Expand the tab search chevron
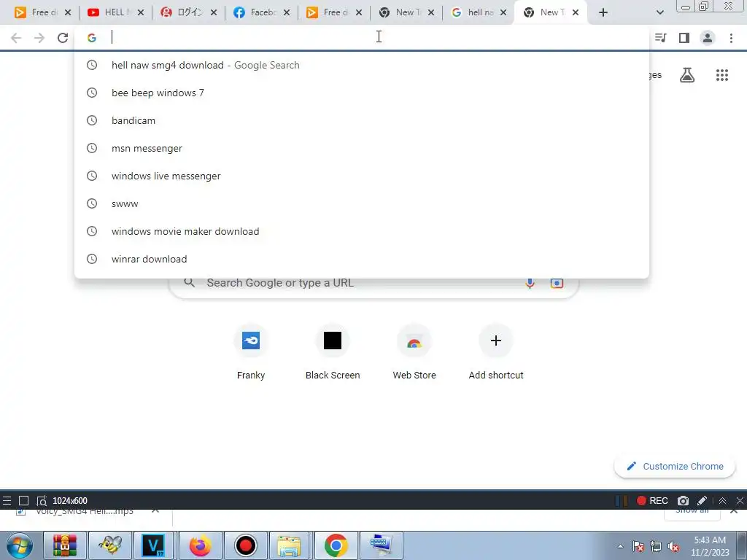 (x=659, y=12)
